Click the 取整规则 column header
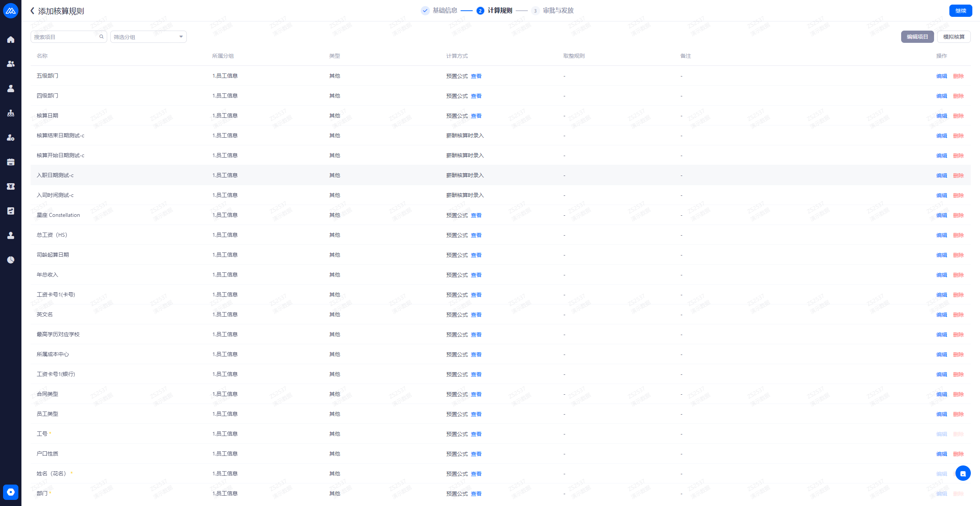Viewport: 980px width, 506px height. (x=574, y=56)
